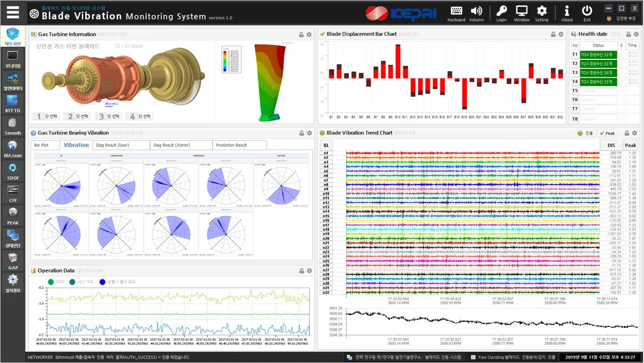
Task: Open Operation Data panel settings gear
Action: tap(310, 271)
